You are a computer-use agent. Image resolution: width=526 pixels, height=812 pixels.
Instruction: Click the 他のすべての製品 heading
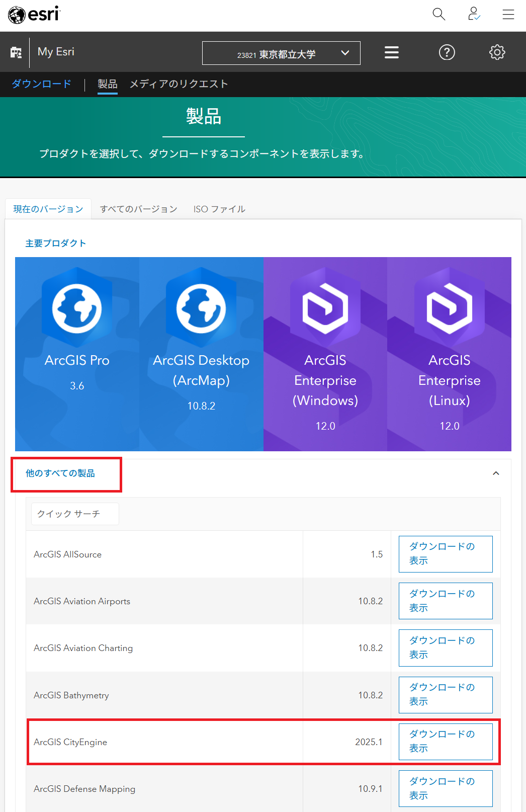tap(60, 473)
